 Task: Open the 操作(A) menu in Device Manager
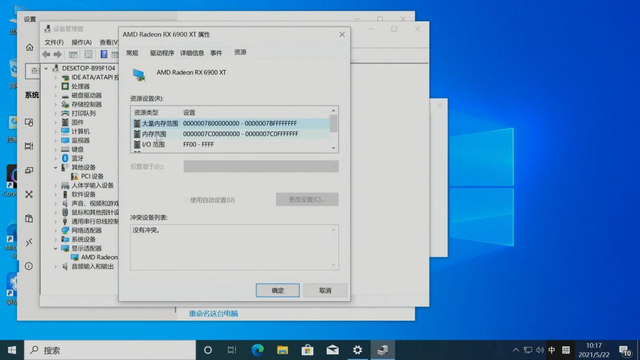click(81, 42)
